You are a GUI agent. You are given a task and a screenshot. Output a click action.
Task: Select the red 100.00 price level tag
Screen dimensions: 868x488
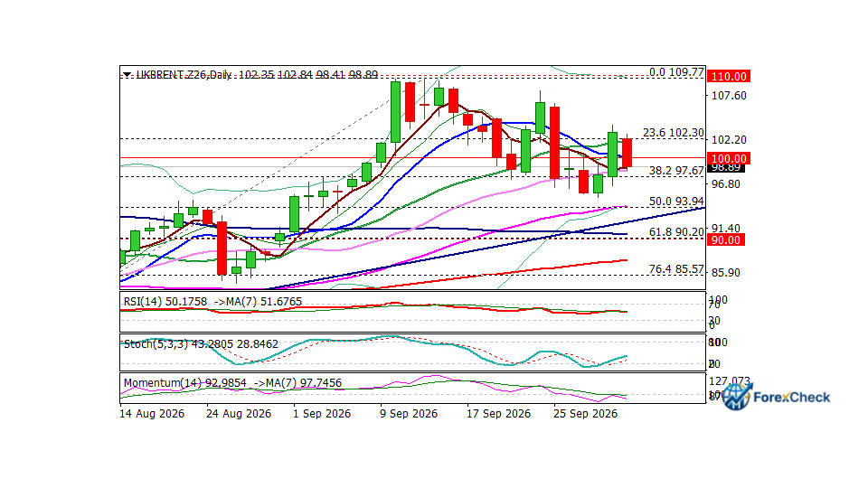[729, 159]
